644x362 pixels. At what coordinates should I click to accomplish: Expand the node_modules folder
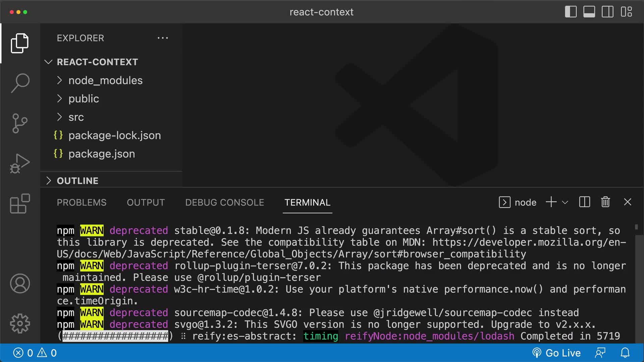pos(105,80)
